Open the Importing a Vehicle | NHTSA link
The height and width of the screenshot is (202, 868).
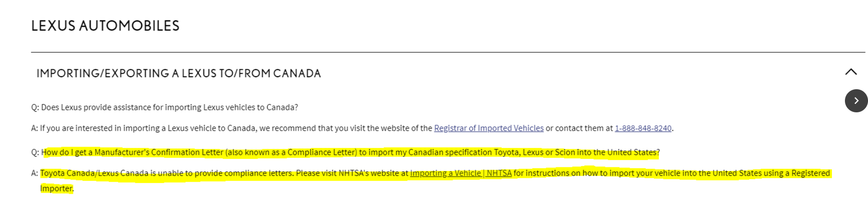pos(461,173)
